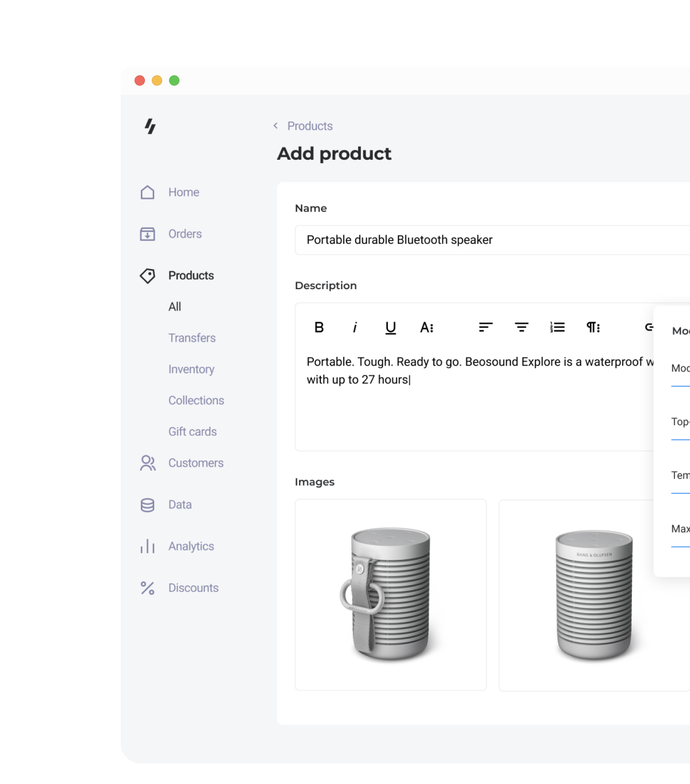Align description text to the left
The height and width of the screenshot is (784, 690).
[486, 328]
